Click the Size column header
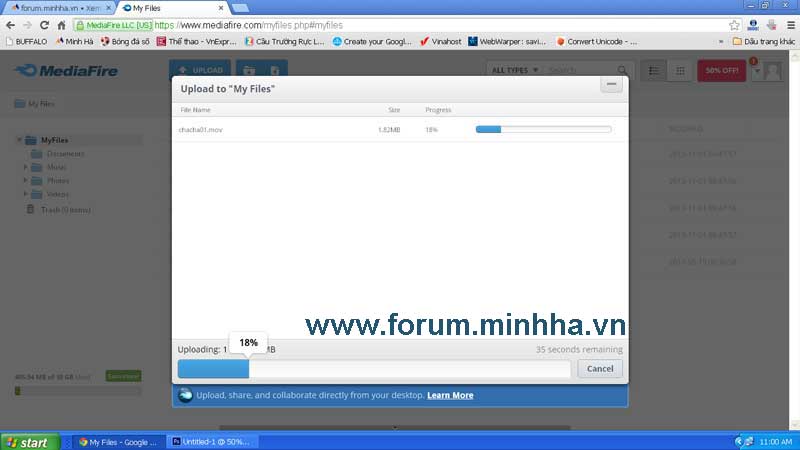The height and width of the screenshot is (450, 800). pos(394,110)
